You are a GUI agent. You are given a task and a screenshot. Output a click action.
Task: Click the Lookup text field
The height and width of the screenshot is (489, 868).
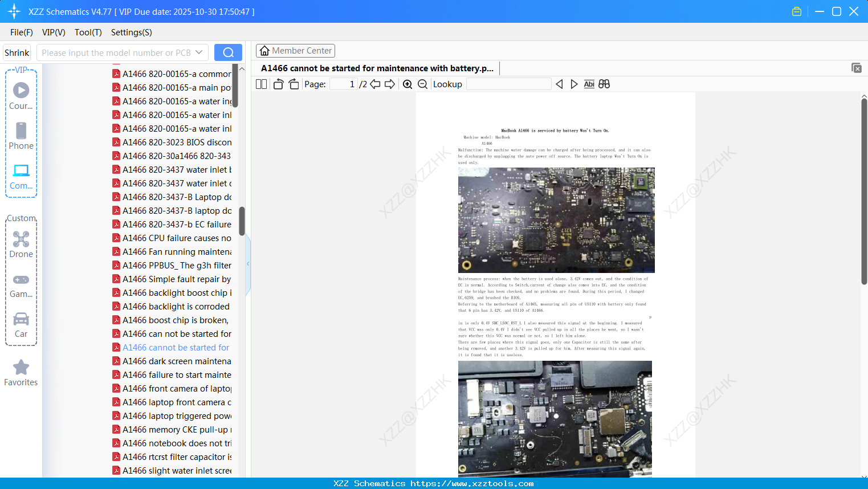[509, 84]
